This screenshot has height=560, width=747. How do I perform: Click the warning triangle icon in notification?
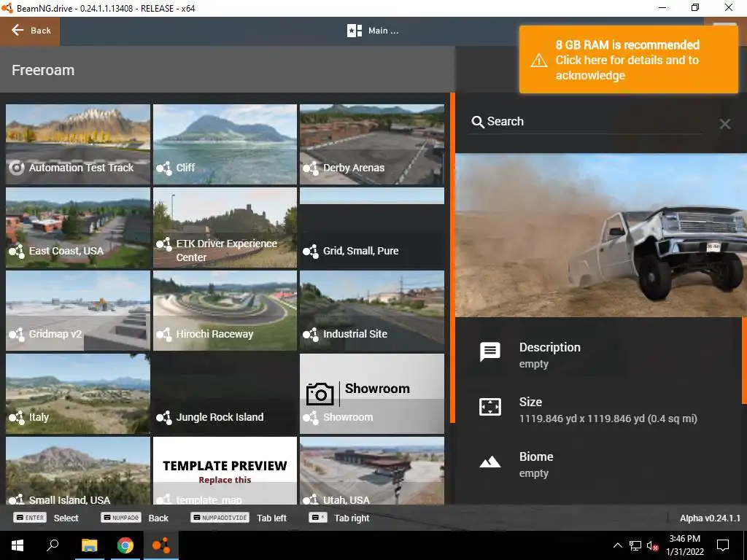(x=539, y=61)
